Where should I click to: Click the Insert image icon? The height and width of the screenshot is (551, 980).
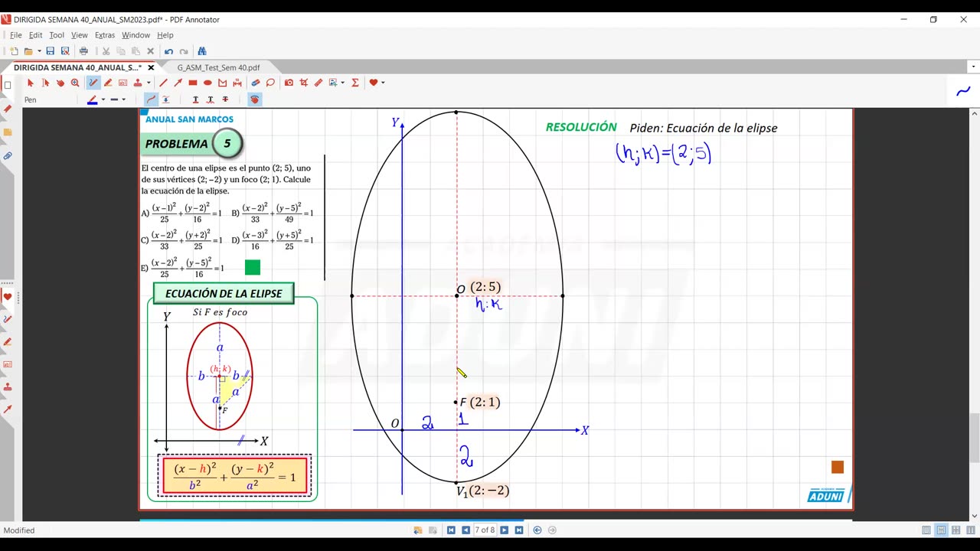pyautogui.click(x=333, y=83)
